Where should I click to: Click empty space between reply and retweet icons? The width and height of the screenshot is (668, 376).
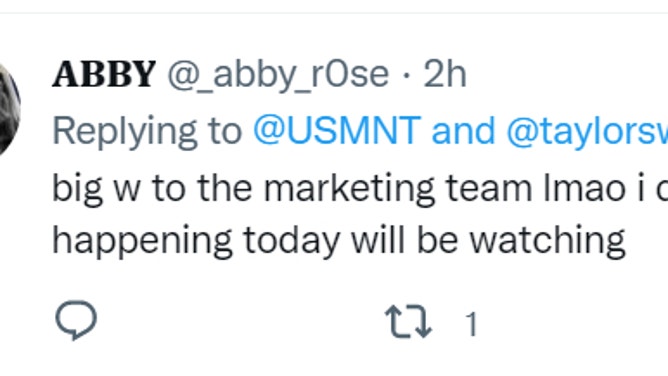pyautogui.click(x=241, y=321)
